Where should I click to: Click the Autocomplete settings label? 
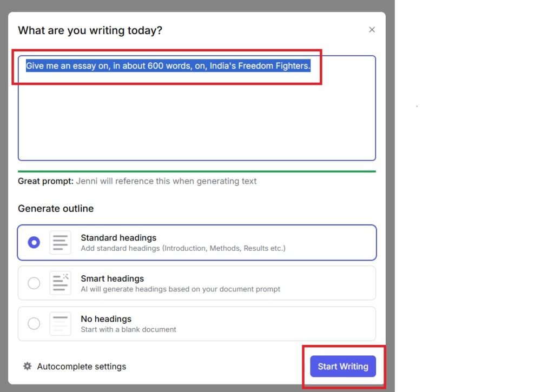(x=81, y=366)
